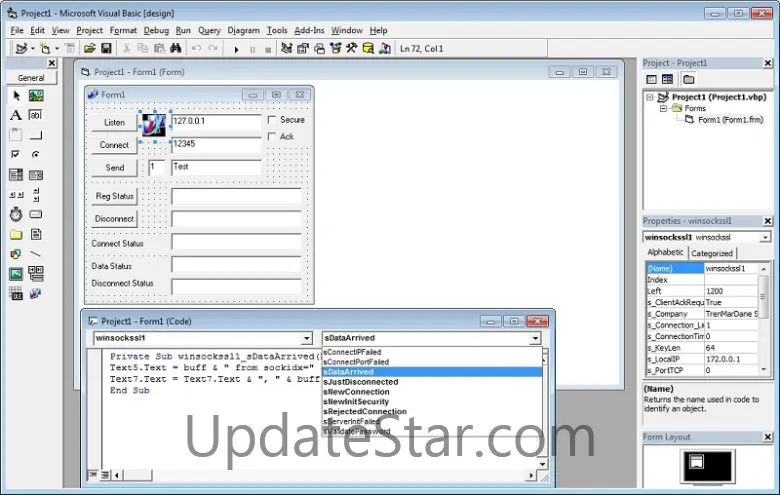Check the Ack checkbox on Form1
This screenshot has width=780, height=495.
tap(272, 136)
